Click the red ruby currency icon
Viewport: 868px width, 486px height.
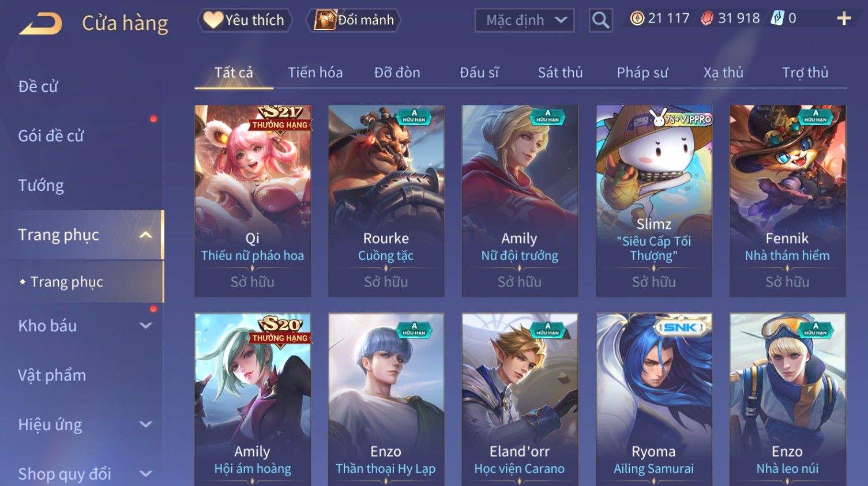click(707, 18)
